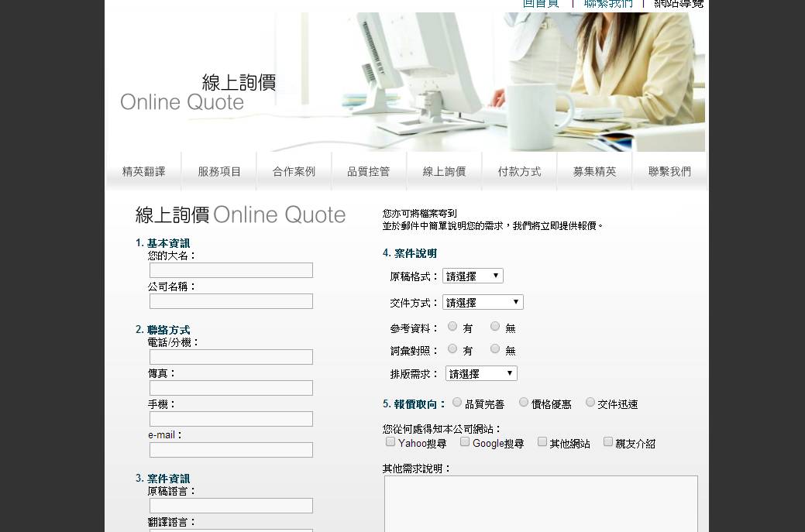This screenshot has height=532, width=805.
Task: Open 合作案例 in navigation bar
Action: [294, 172]
